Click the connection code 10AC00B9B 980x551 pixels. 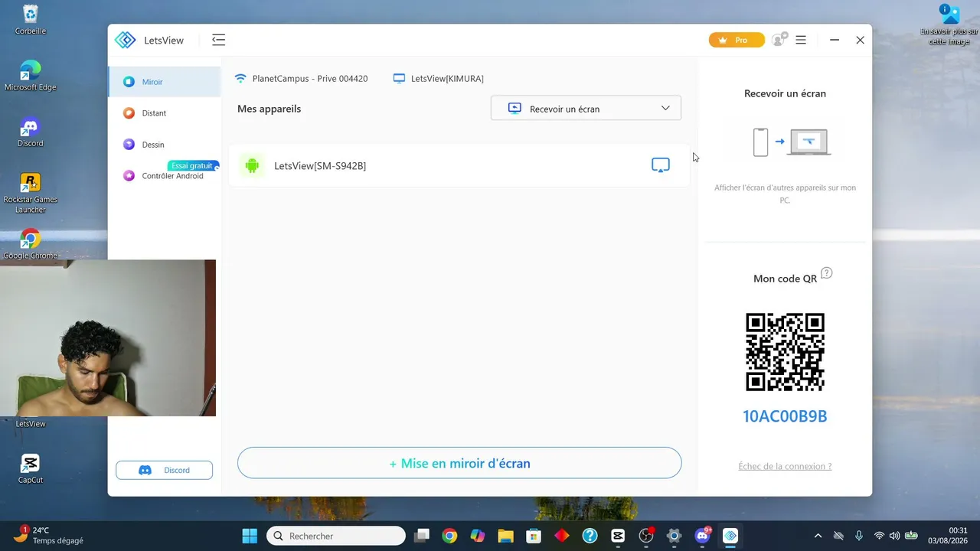coord(785,416)
